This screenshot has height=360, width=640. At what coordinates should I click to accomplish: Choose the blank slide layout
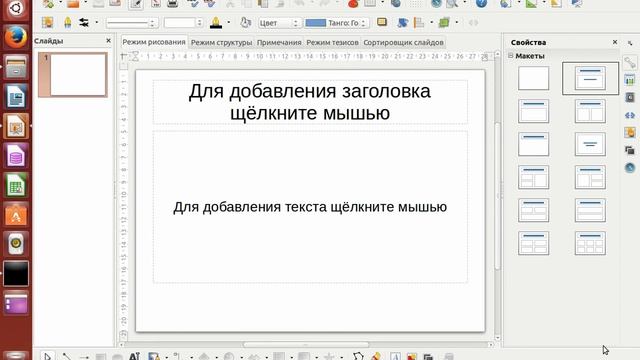533,78
